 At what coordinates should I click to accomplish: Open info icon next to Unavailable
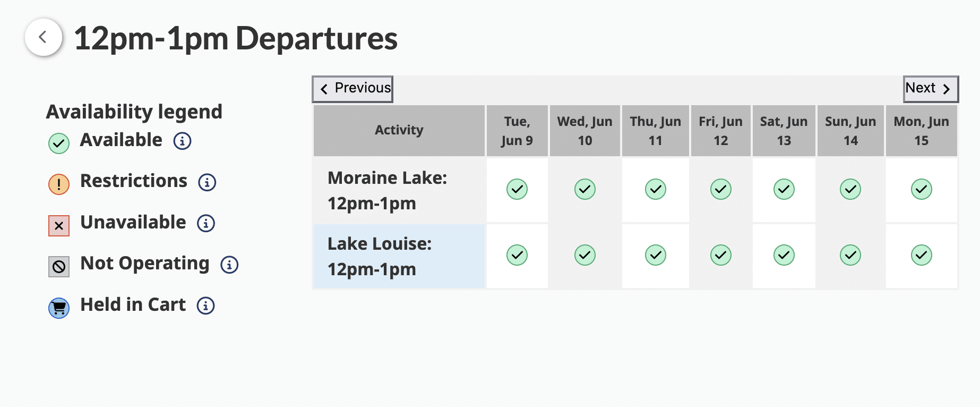tap(206, 223)
